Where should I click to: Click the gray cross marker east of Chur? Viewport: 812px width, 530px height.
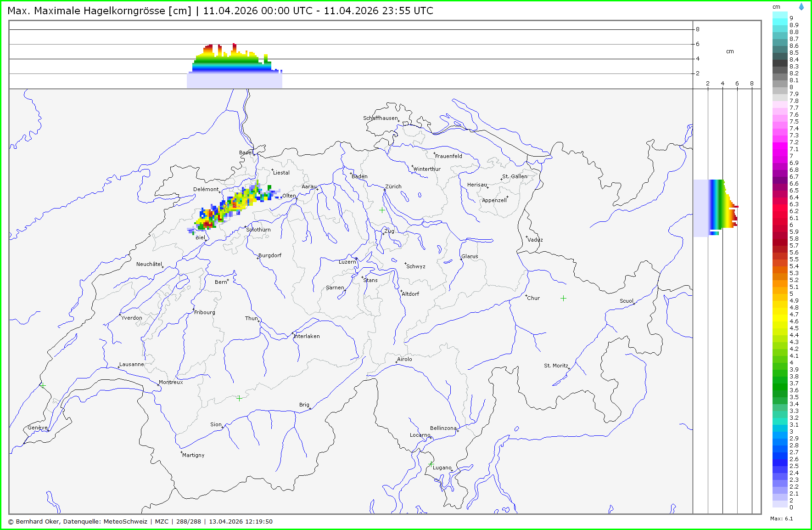click(563, 298)
